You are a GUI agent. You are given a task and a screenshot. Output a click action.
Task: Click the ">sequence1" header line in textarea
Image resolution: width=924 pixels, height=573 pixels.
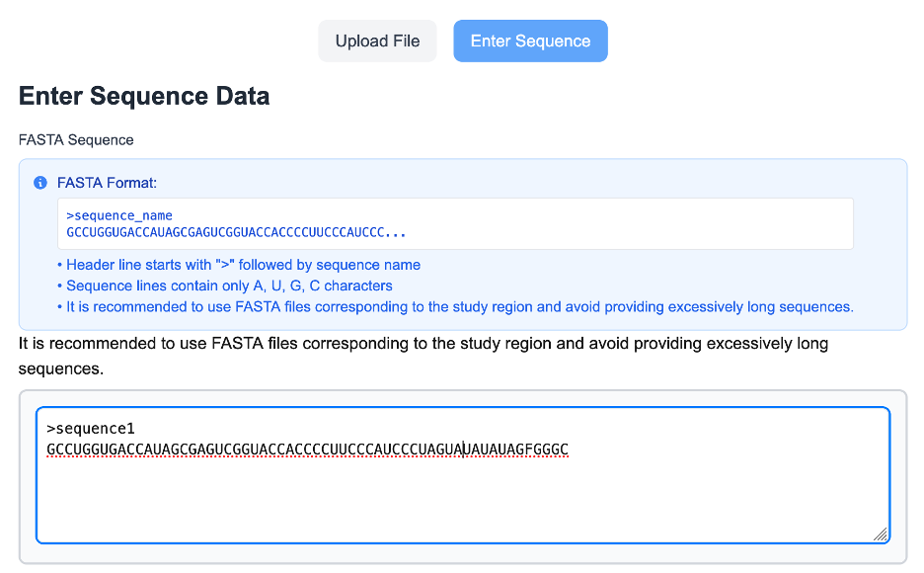click(x=90, y=429)
